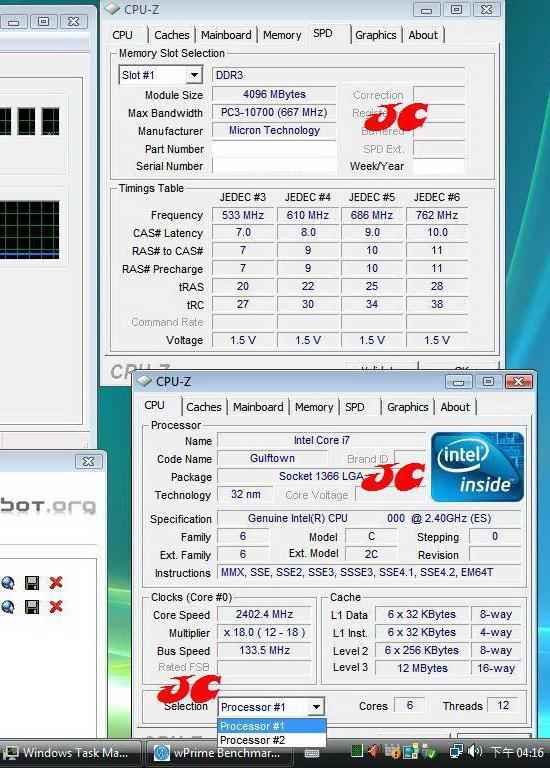This screenshot has height=768, width=550.
Task: Click the Manufacturer value Micron Technology
Action: tap(274, 130)
